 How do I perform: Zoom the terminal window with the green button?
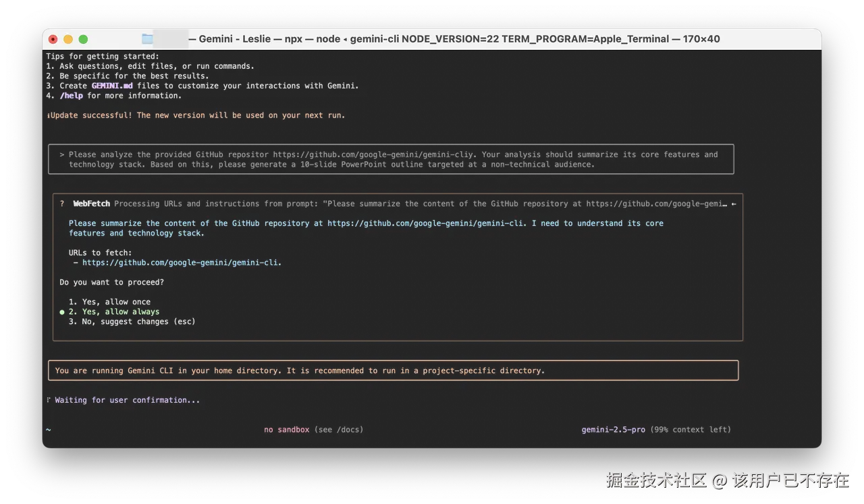[x=83, y=39]
